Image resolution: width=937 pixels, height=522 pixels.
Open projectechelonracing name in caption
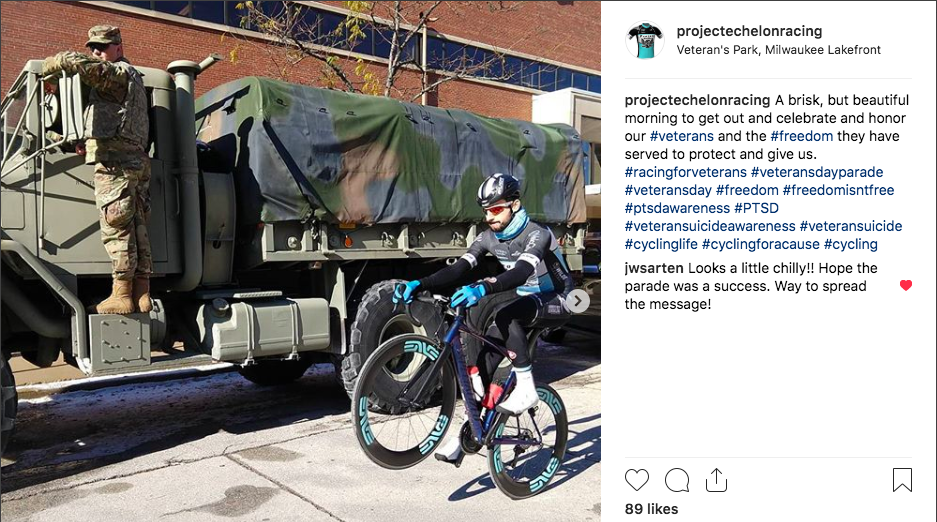point(697,100)
